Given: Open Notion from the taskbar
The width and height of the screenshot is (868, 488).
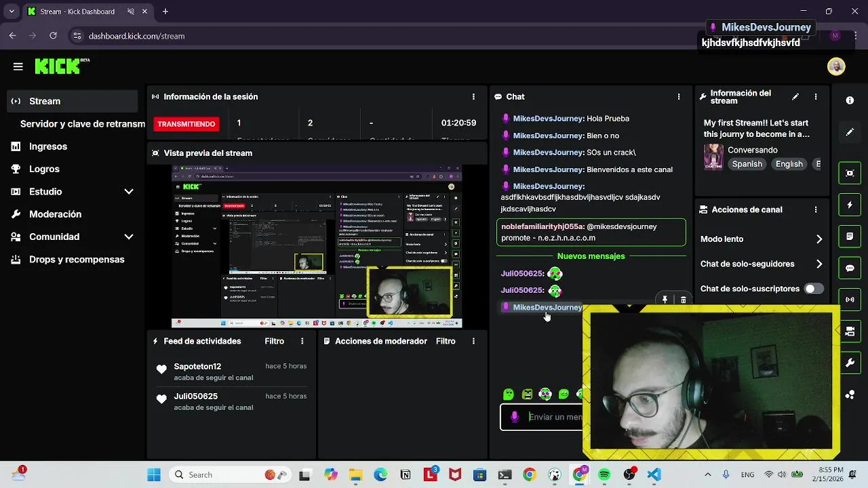Looking at the screenshot, I should [x=406, y=475].
